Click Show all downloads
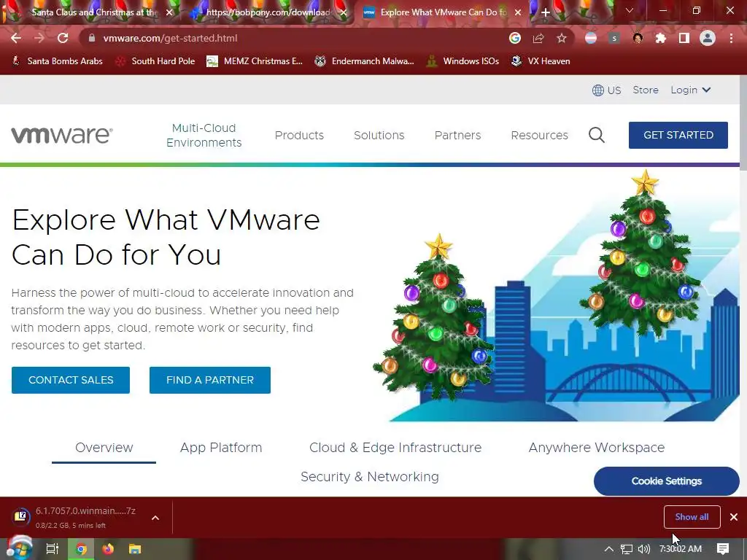 (692, 517)
